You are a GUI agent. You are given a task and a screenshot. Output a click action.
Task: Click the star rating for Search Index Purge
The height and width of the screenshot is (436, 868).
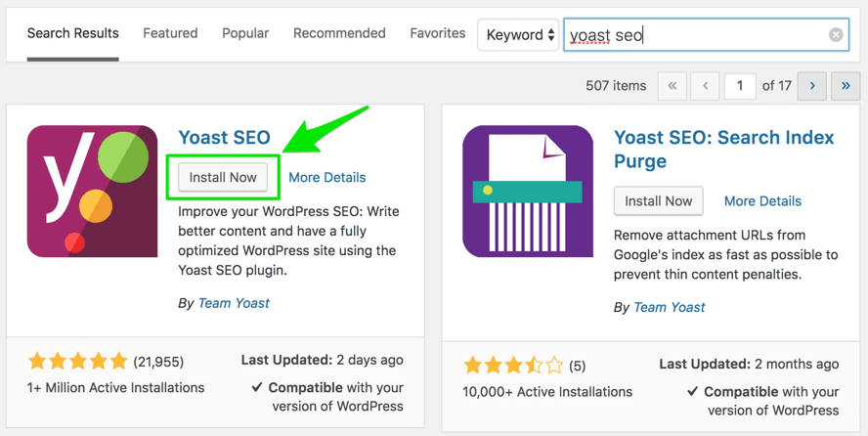pos(513,367)
